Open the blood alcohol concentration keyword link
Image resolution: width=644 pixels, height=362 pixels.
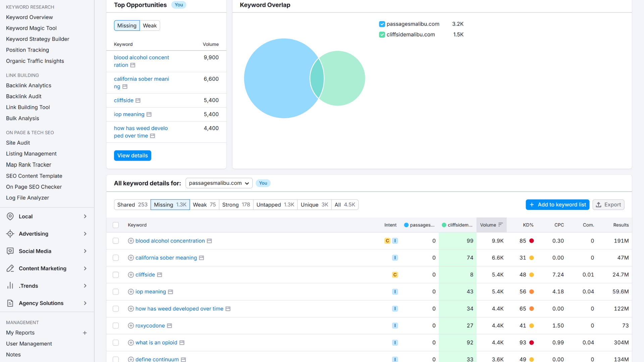pyautogui.click(x=170, y=241)
